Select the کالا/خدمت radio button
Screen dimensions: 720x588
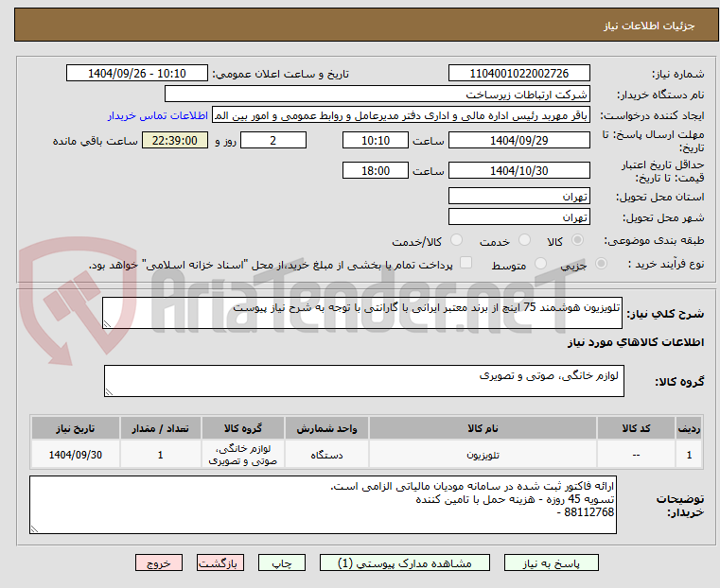(x=456, y=240)
